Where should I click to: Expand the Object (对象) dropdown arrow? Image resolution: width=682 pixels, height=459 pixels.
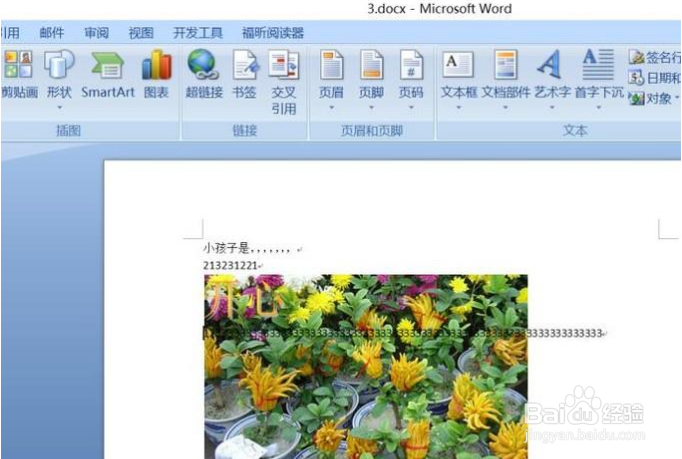click(677, 99)
